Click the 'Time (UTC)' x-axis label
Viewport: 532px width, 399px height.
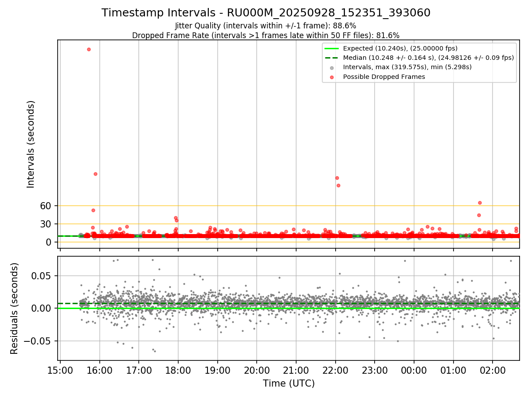coord(289,383)
